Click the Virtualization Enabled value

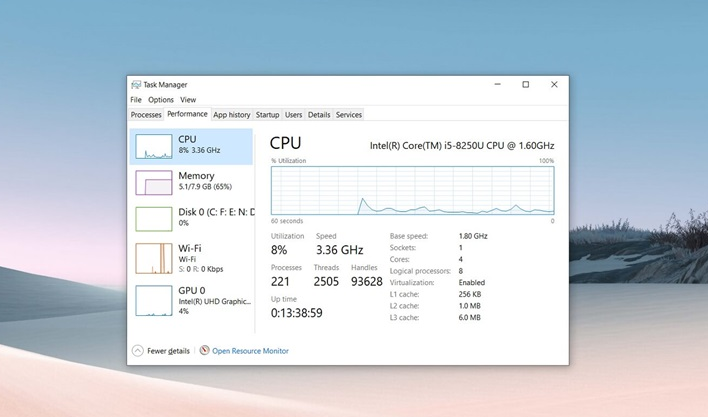click(x=471, y=283)
